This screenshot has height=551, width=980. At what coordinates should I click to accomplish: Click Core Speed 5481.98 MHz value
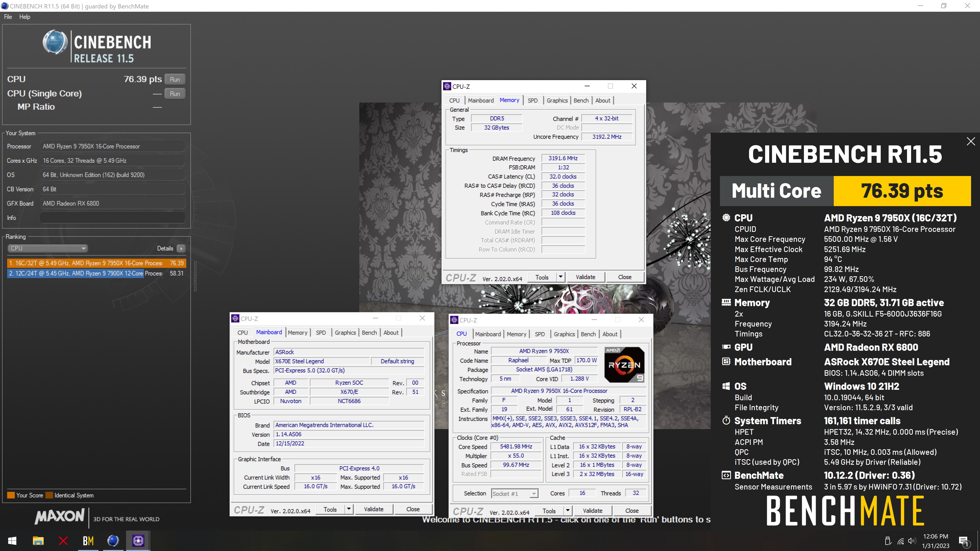pos(516,446)
